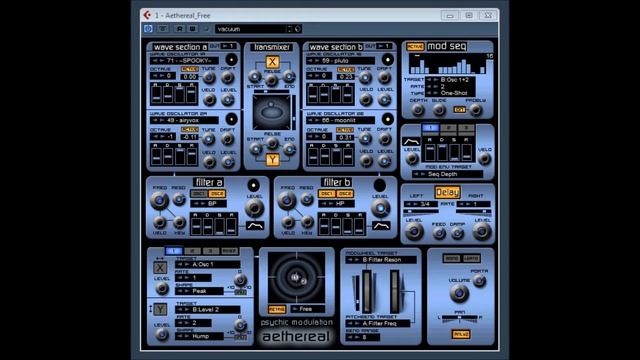Click the Level knob of oscillator 2A
The width and height of the screenshot is (640, 360).
click(x=228, y=162)
